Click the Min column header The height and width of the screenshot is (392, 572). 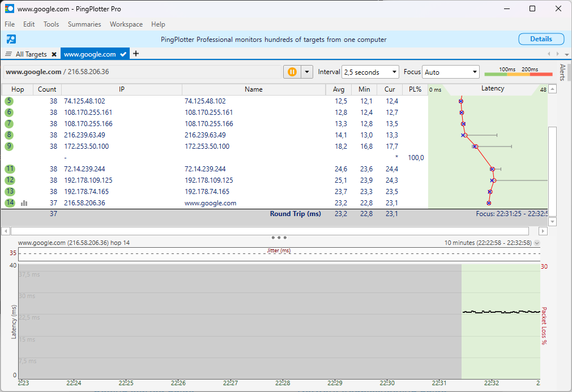point(364,89)
